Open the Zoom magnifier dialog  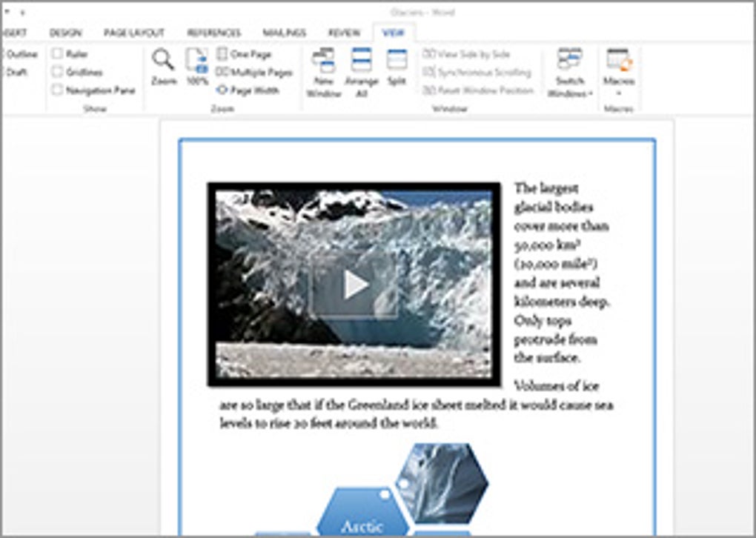(164, 68)
